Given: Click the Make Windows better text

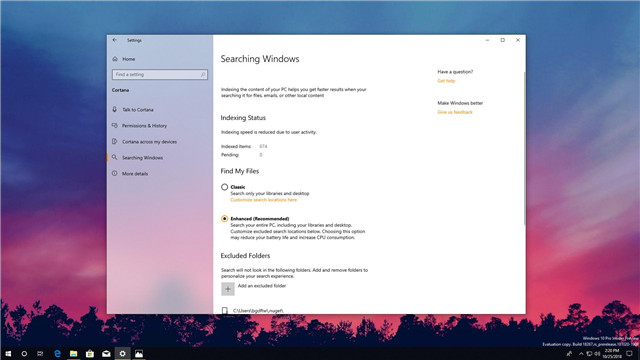Looking at the screenshot, I should pyautogui.click(x=460, y=103).
